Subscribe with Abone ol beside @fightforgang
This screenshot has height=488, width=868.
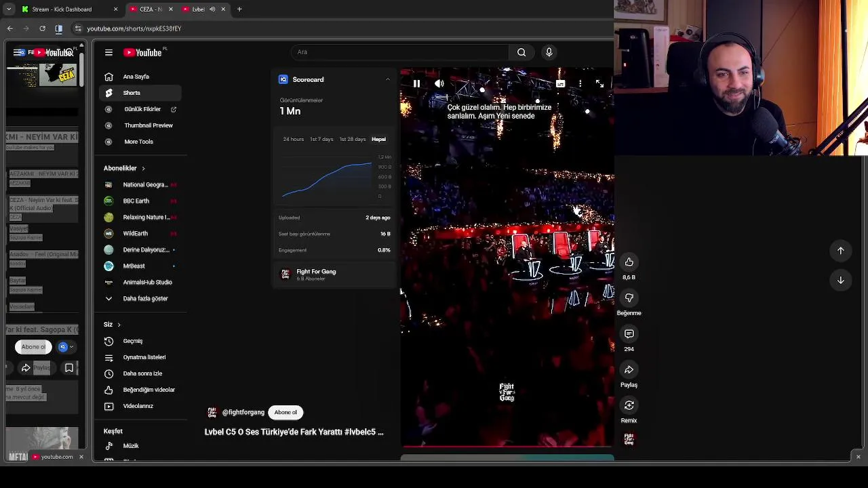(285, 412)
